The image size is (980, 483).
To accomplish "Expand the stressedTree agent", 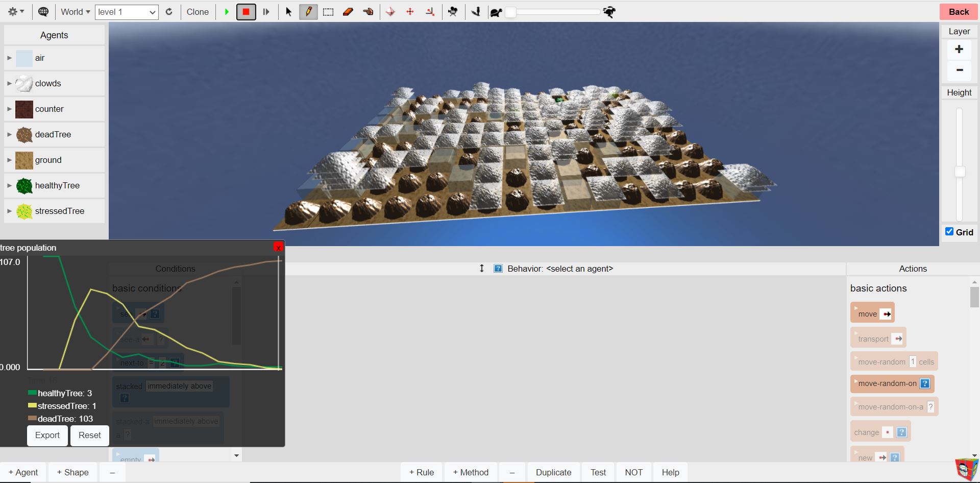I will coord(9,211).
